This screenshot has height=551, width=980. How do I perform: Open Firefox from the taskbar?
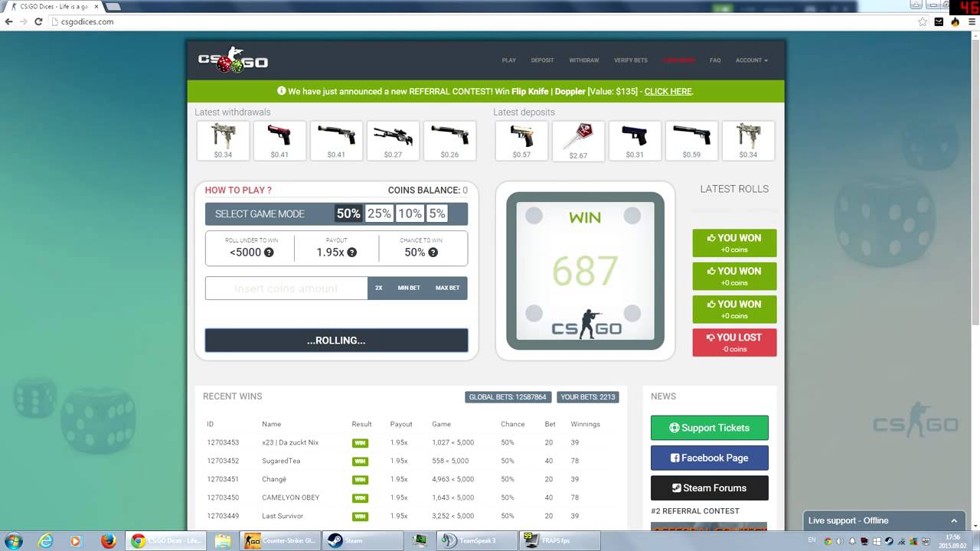pyautogui.click(x=108, y=540)
